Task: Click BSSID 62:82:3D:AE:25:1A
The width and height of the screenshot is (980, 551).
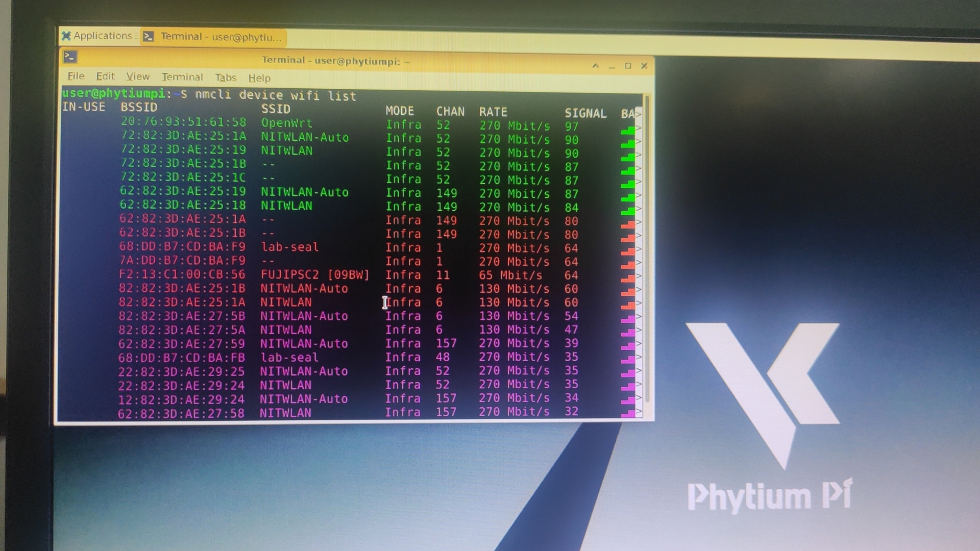Action: tap(183, 219)
